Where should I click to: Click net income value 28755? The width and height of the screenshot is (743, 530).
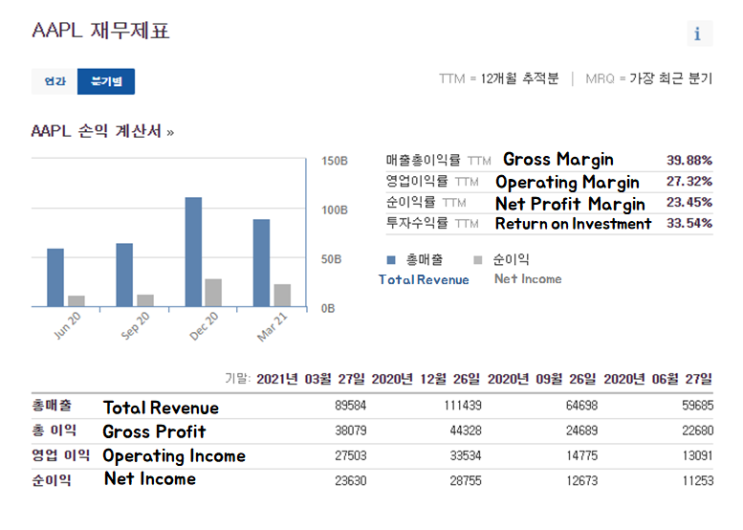tap(465, 481)
